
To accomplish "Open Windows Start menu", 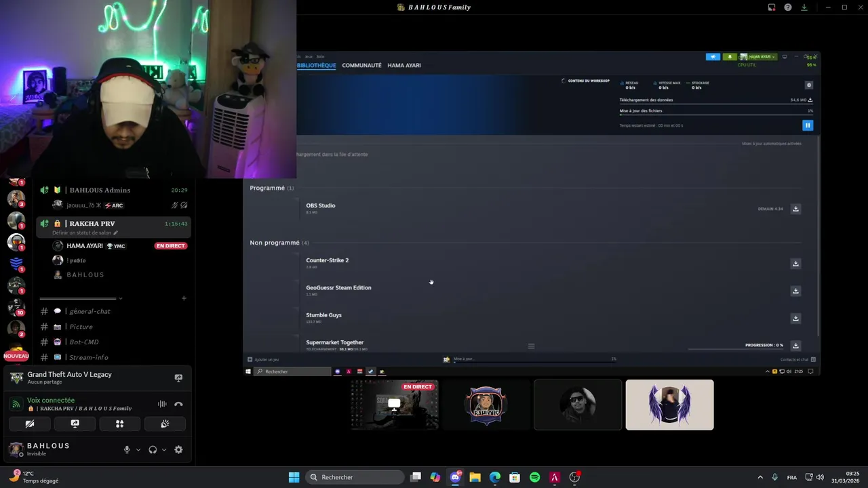I will click(x=294, y=477).
